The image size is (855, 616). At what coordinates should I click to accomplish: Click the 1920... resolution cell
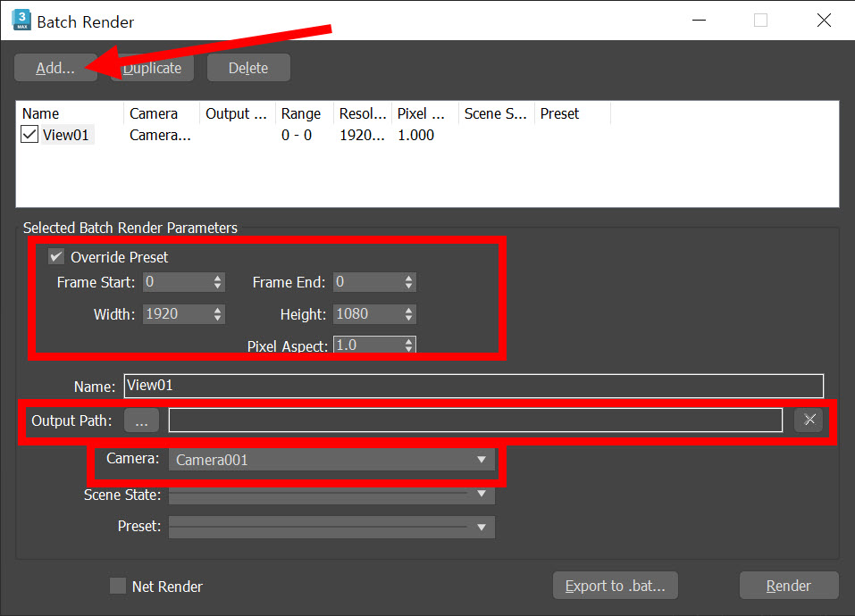[362, 135]
